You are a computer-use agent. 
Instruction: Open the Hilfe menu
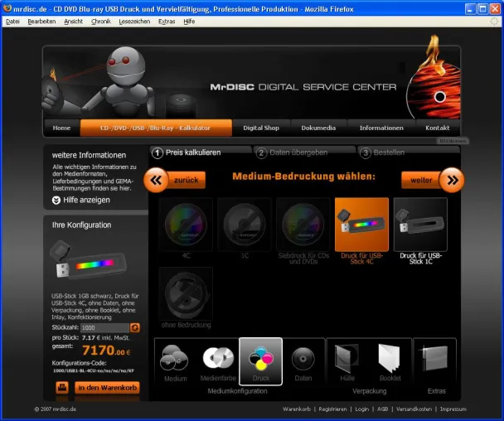click(x=189, y=22)
